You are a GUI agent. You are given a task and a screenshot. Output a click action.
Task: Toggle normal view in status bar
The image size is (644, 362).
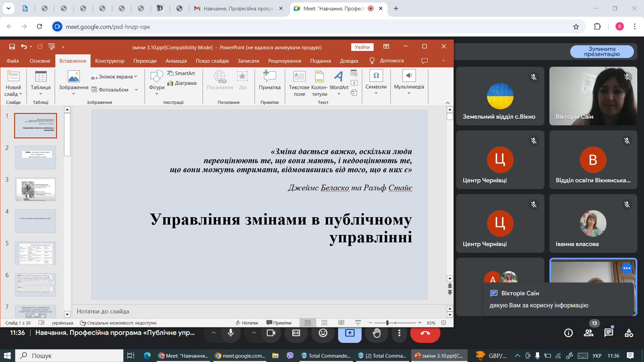click(308, 323)
